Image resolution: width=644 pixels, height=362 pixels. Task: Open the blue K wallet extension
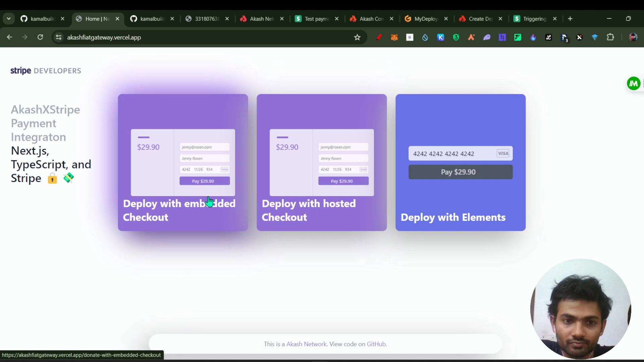click(x=441, y=37)
